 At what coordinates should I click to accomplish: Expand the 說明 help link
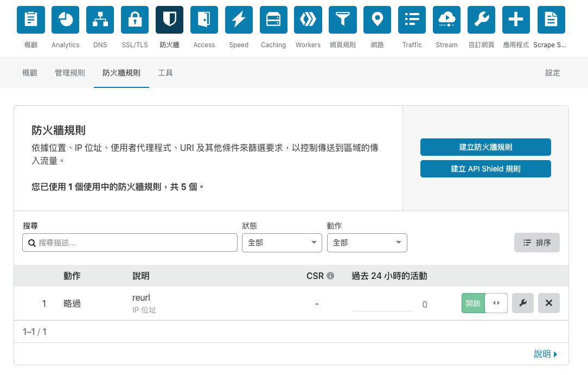(546, 354)
